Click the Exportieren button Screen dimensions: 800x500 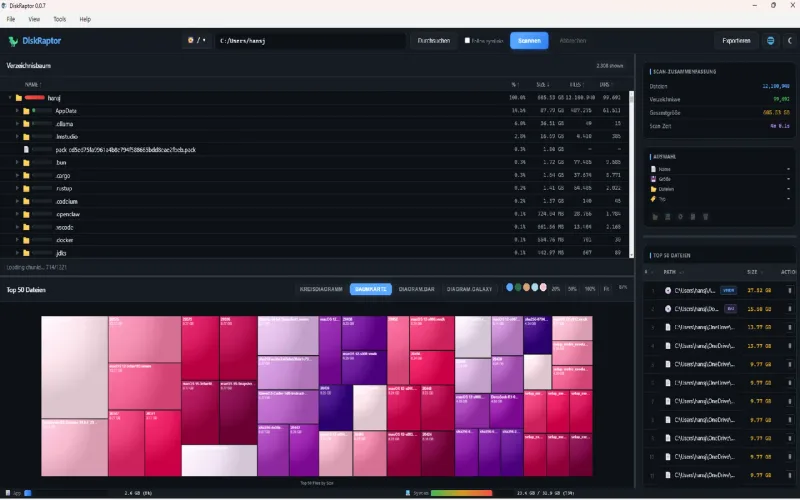pos(736,41)
